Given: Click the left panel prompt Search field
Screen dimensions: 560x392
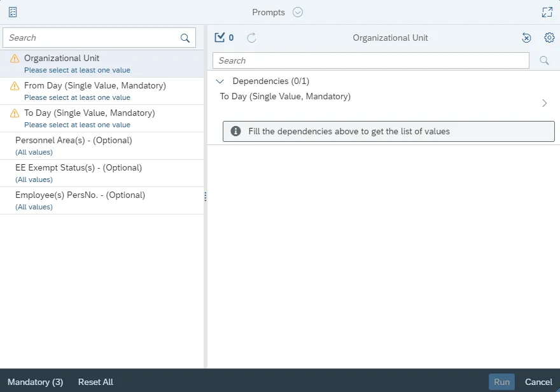Looking at the screenshot, I should point(92,38).
